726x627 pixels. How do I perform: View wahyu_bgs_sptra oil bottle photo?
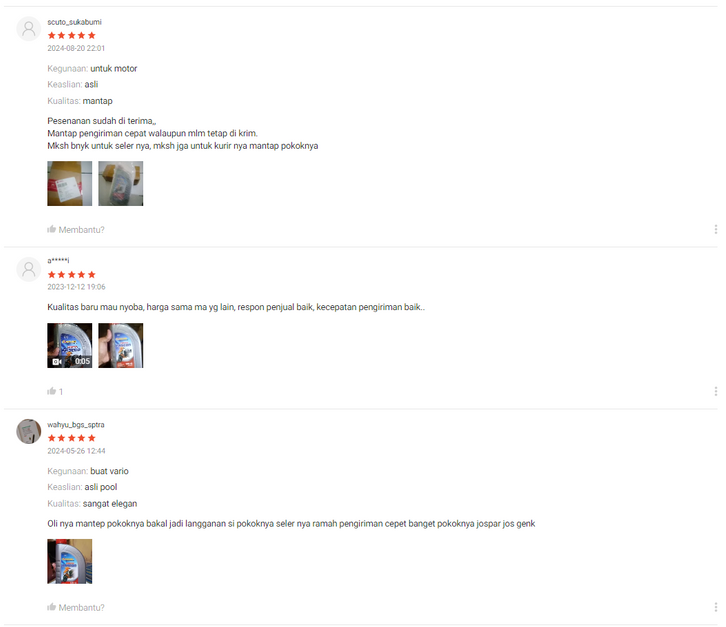coord(69,561)
